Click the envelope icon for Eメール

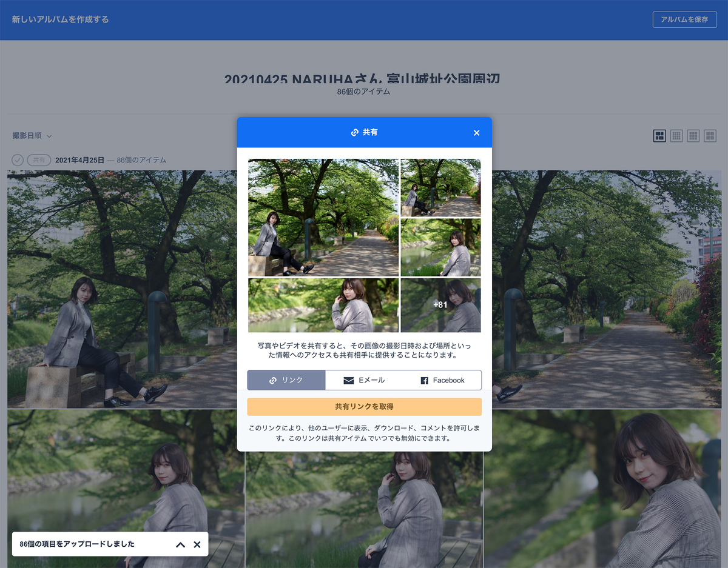coord(348,381)
